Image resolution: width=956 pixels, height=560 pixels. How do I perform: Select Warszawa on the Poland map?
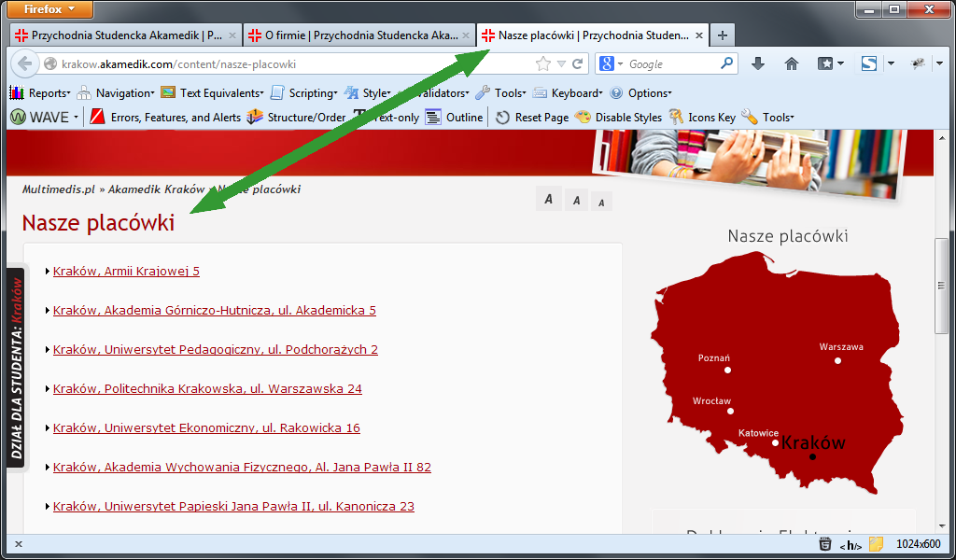[x=841, y=352]
